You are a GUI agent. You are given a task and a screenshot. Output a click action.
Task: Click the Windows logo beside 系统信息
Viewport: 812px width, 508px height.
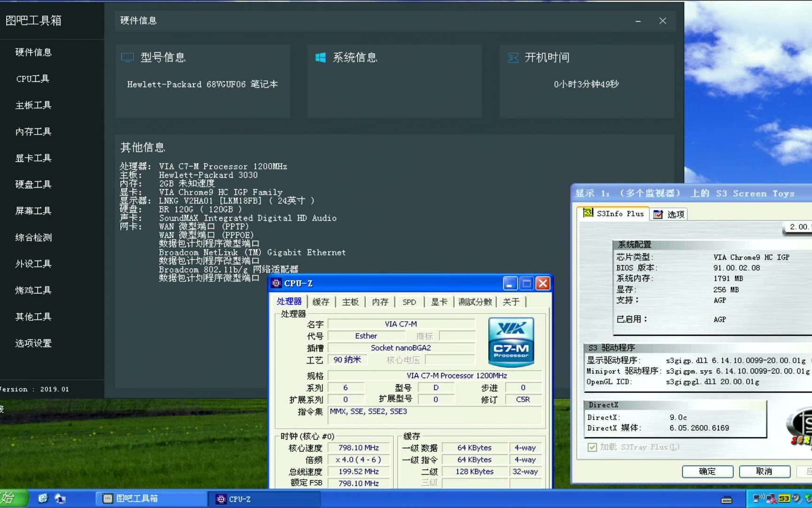(320, 57)
